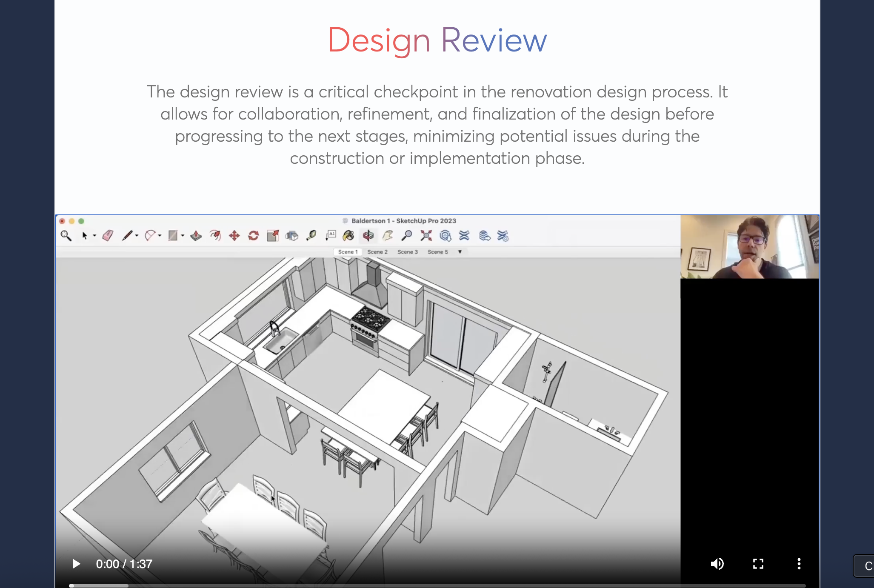This screenshot has width=874, height=588.
Task: Activate the Orbit tool
Action: 368,236
